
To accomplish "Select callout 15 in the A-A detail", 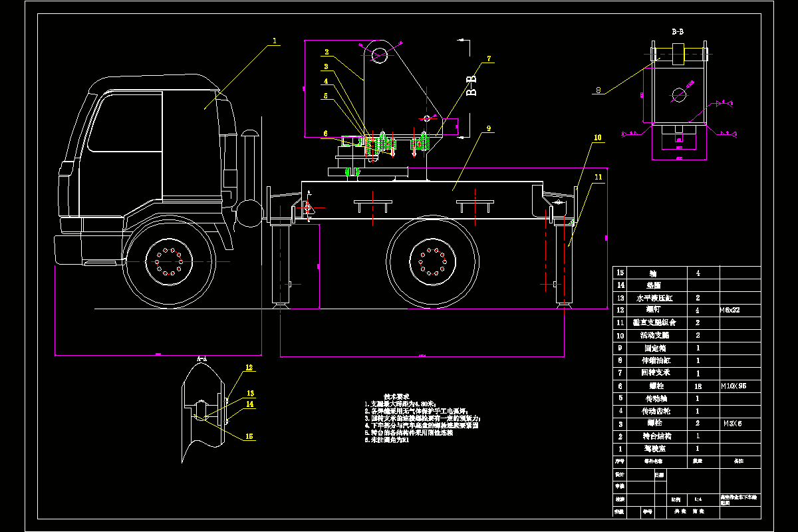I will 249,436.
